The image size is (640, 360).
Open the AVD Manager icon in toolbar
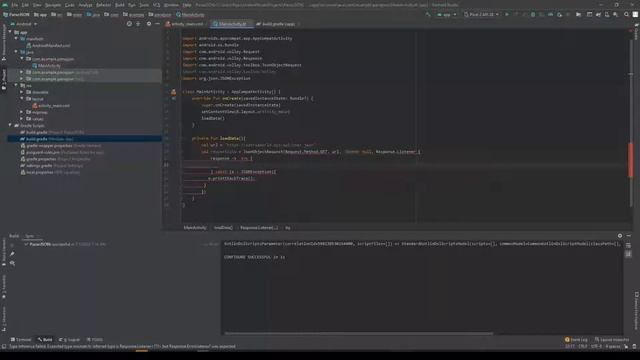point(607,15)
